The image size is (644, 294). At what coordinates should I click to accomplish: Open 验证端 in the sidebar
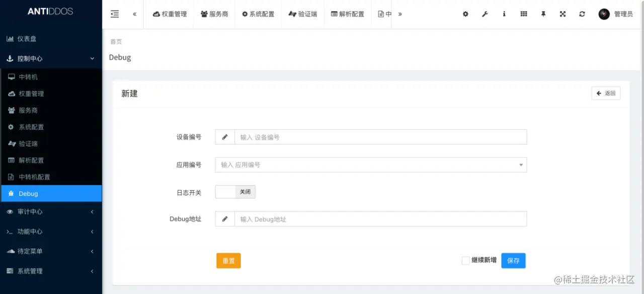point(51,143)
